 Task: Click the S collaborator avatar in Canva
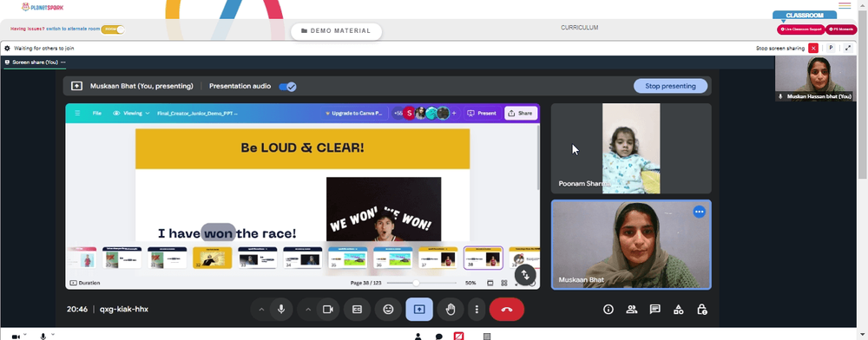coord(409,113)
